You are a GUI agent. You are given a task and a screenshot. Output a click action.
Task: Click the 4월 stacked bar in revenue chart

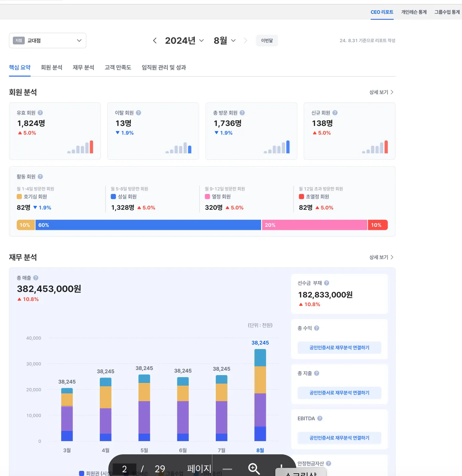point(106,409)
